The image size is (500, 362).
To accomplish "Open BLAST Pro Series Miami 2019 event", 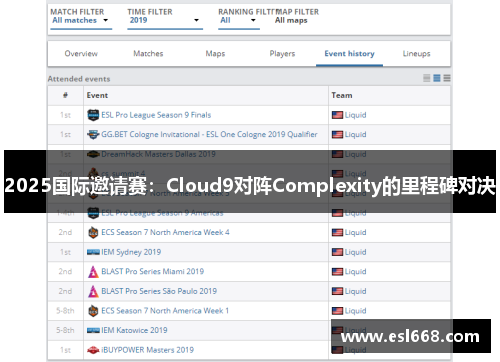I will [x=152, y=271].
